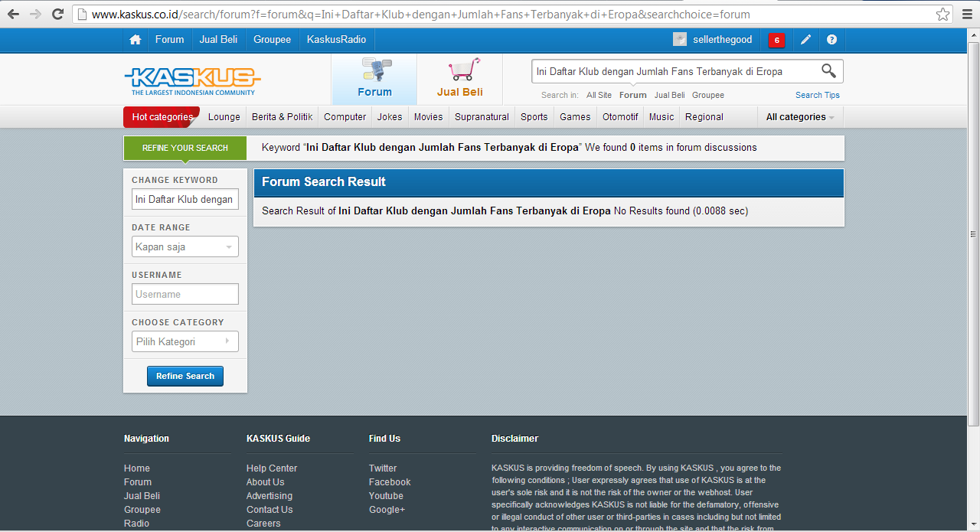Select Forum in the top navigation bar
This screenshot has width=980, height=532.
pos(169,40)
